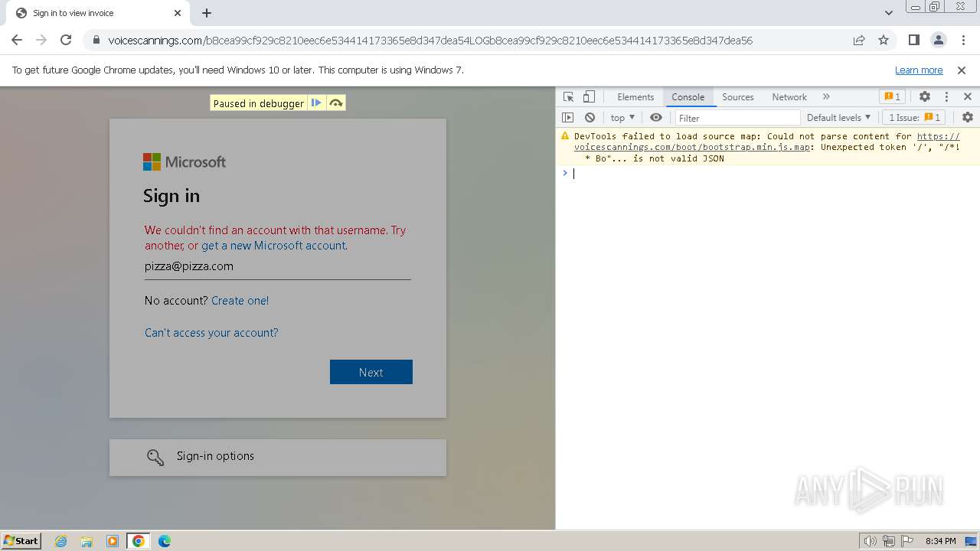
Task: Open JavaScript context 'top' dropdown
Action: pyautogui.click(x=622, y=118)
